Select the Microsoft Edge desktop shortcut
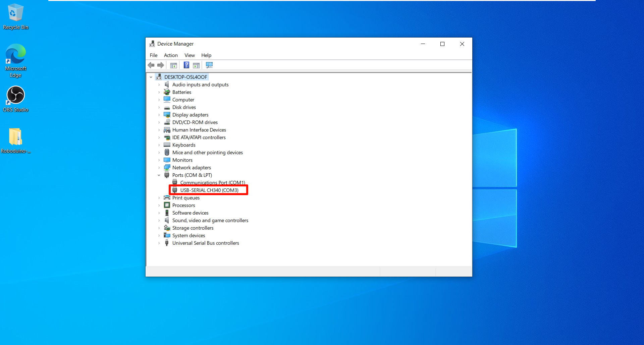 pos(15,61)
